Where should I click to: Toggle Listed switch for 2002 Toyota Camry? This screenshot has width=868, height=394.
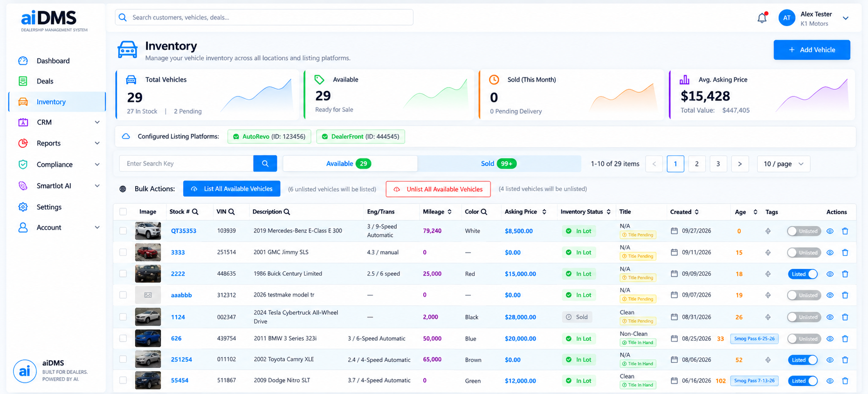(803, 359)
